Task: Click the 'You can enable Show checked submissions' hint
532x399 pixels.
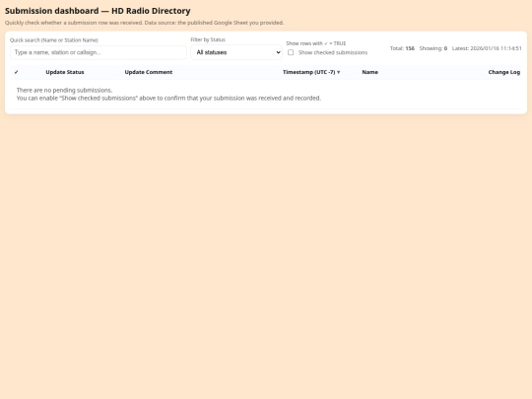Action: (x=168, y=99)
